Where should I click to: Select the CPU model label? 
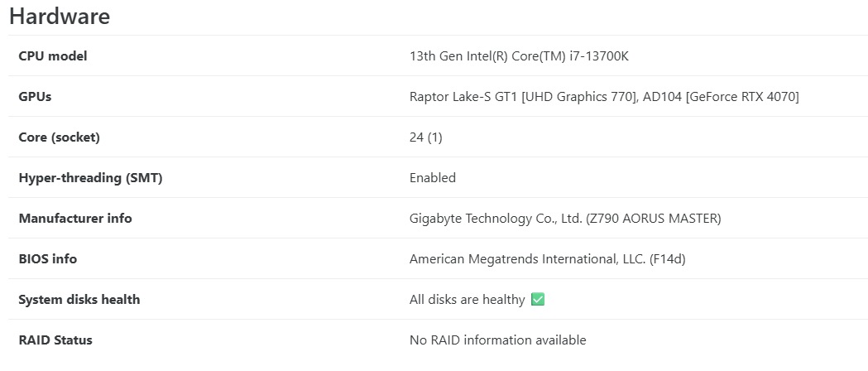tap(53, 56)
